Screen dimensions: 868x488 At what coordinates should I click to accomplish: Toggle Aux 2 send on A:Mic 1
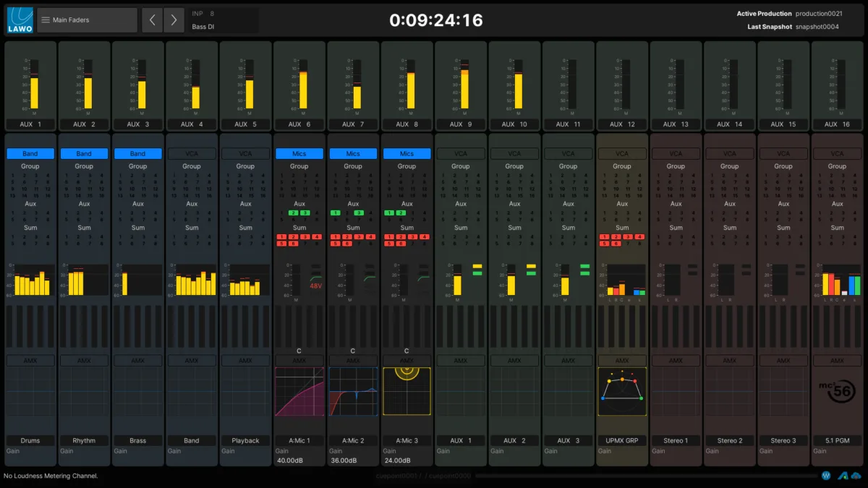click(294, 213)
